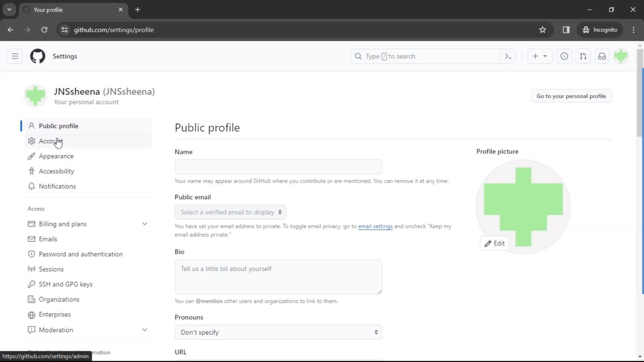Expand the Billing and plans section

(x=145, y=224)
